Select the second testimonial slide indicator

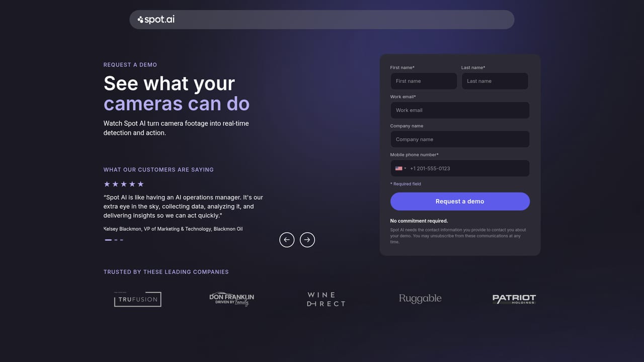click(x=116, y=240)
